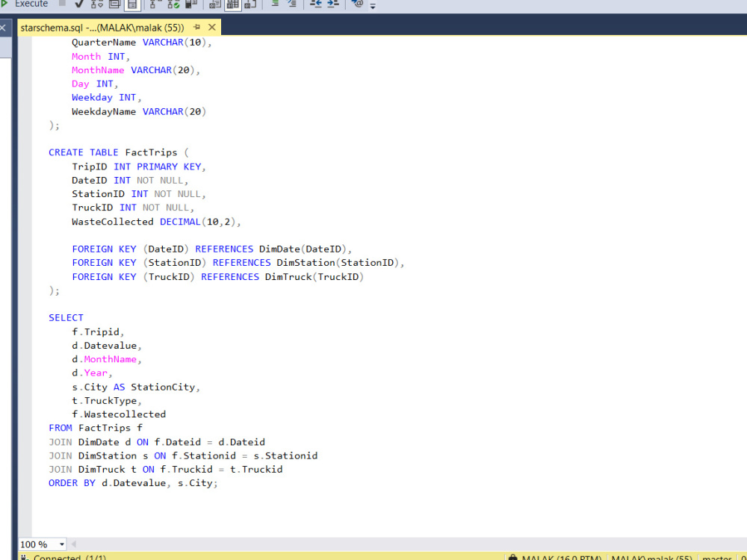
Task: Toggle IntelliSense Enabled icon
Action: click(x=132, y=4)
